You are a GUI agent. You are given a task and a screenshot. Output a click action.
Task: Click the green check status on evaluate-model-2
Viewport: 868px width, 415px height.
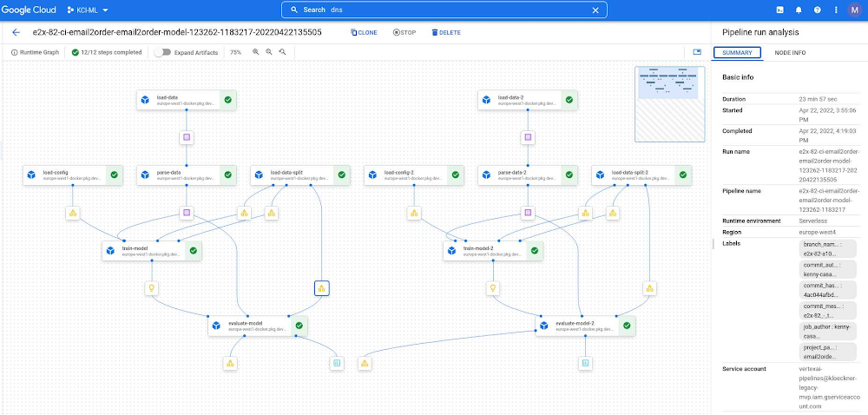pyautogui.click(x=627, y=326)
